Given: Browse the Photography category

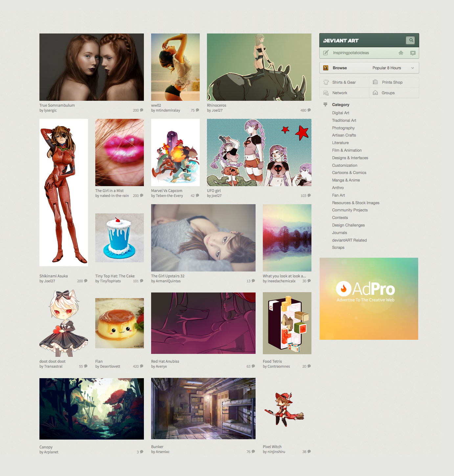Looking at the screenshot, I should click(x=343, y=128).
